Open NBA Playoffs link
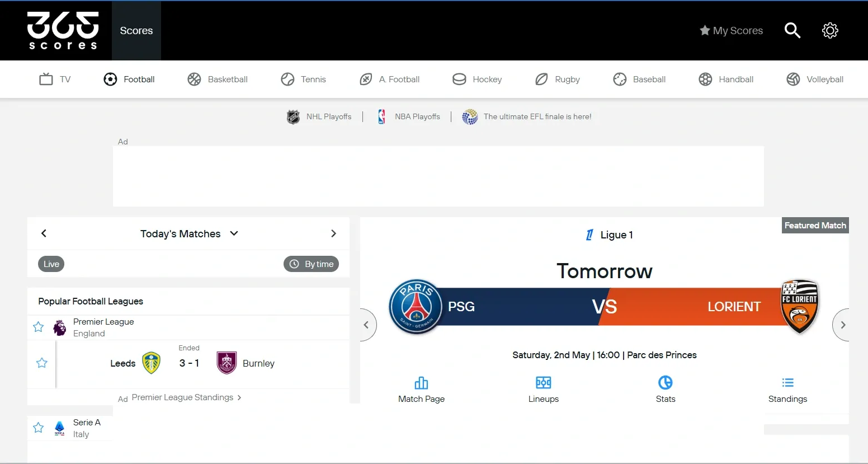Screen dimensions: 868x464 coord(409,116)
